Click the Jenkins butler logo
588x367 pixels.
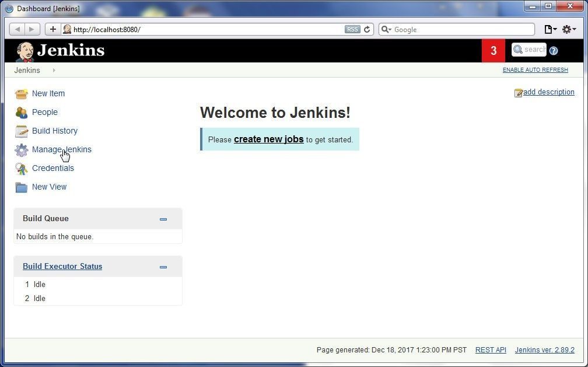(x=24, y=51)
